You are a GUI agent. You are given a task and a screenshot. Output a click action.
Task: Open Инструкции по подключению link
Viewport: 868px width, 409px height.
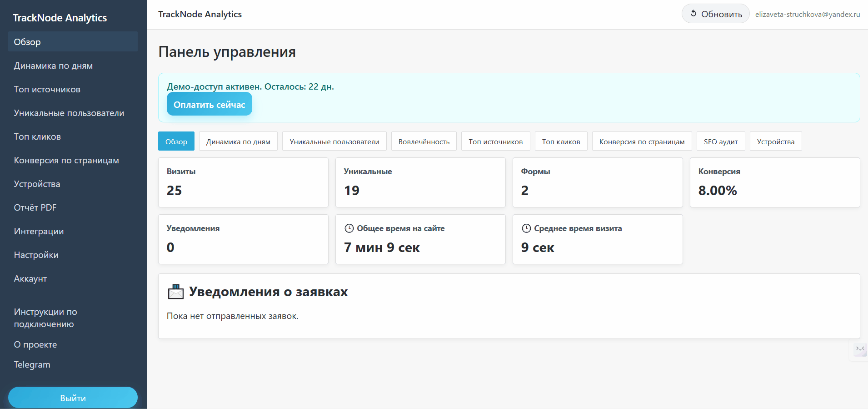pyautogui.click(x=45, y=318)
